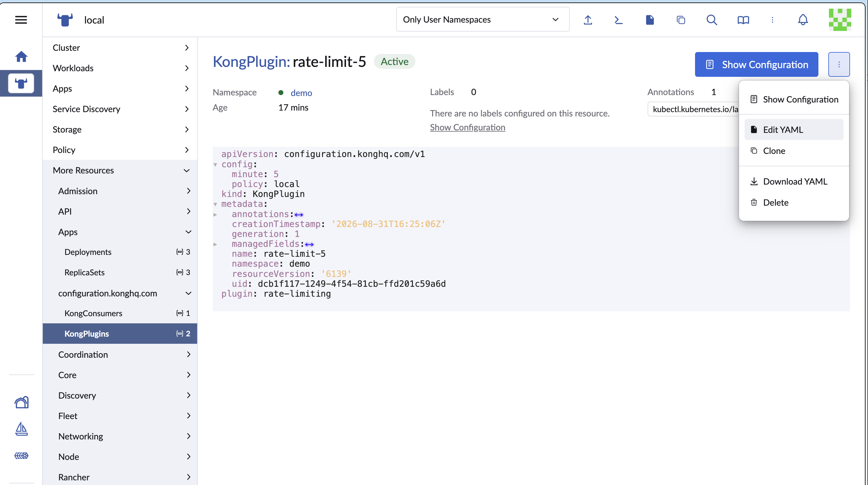The height and width of the screenshot is (485, 868).
Task: Click the creationTimestamp value in YAML
Action: click(x=388, y=224)
